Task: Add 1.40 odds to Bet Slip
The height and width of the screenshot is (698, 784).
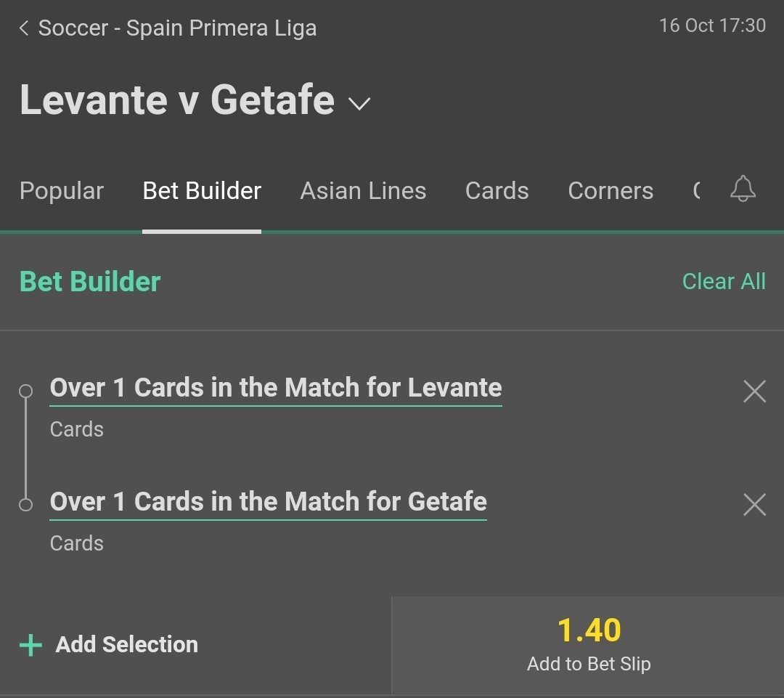Action: click(x=588, y=645)
